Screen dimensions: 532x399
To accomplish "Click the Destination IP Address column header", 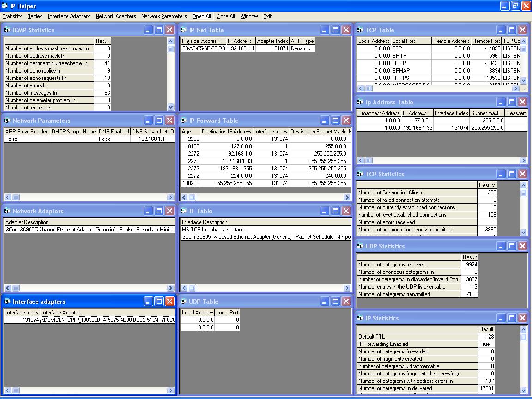I will pos(226,132).
